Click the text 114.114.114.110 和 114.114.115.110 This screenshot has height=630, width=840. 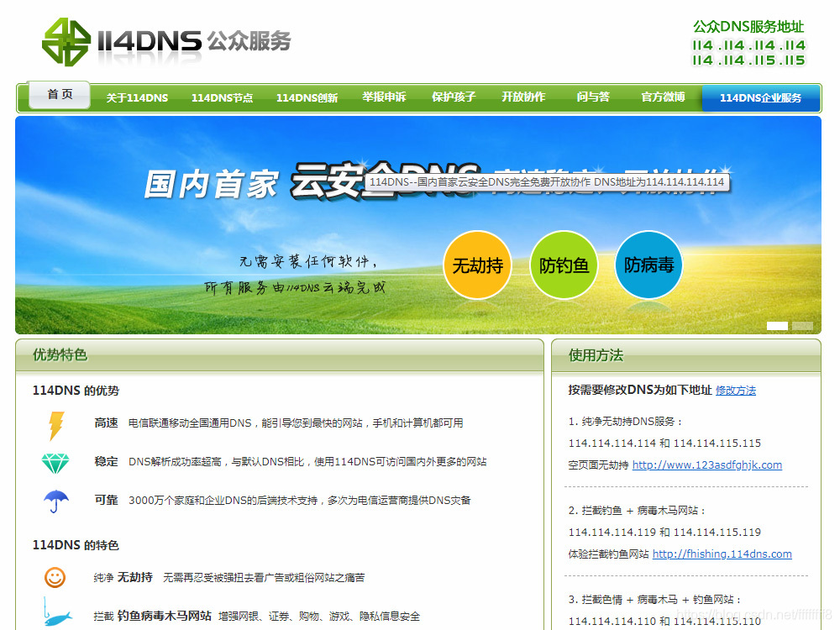point(664,621)
